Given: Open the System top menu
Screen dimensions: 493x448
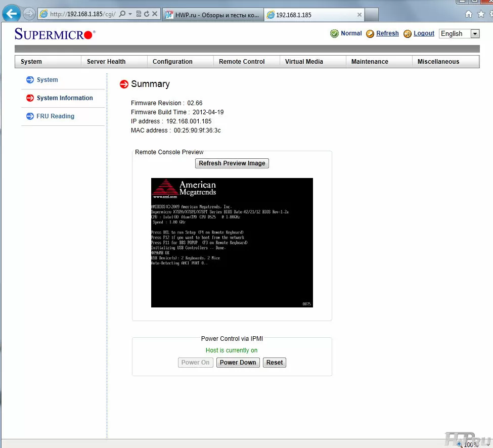Looking at the screenshot, I should pos(48,62).
